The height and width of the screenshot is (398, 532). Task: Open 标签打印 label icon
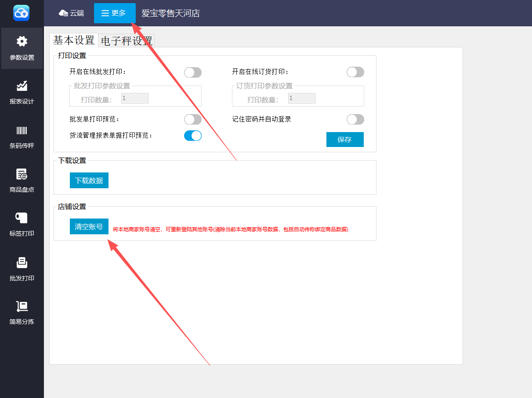pos(22,218)
